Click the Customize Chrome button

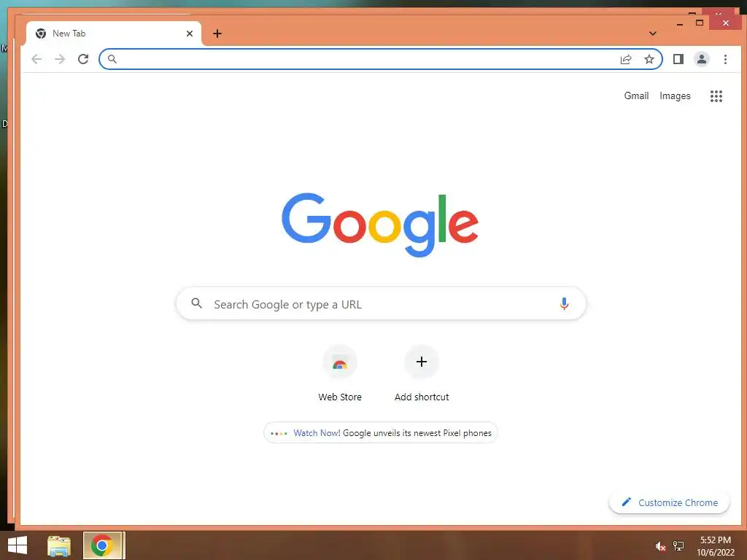click(x=670, y=502)
